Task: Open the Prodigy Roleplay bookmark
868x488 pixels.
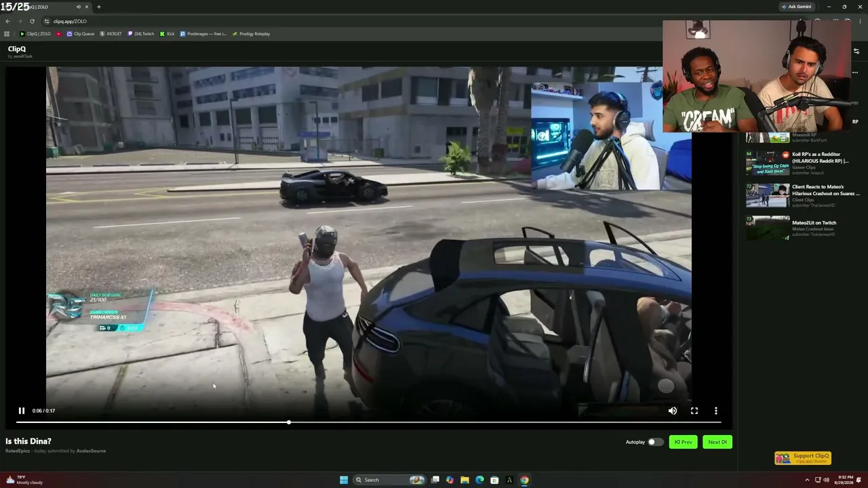Action: tap(251, 34)
